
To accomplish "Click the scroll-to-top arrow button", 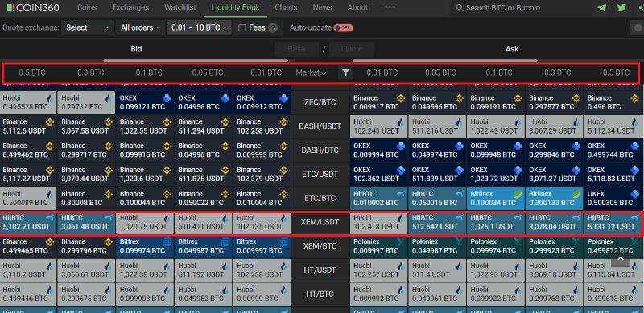I will coord(620,259).
